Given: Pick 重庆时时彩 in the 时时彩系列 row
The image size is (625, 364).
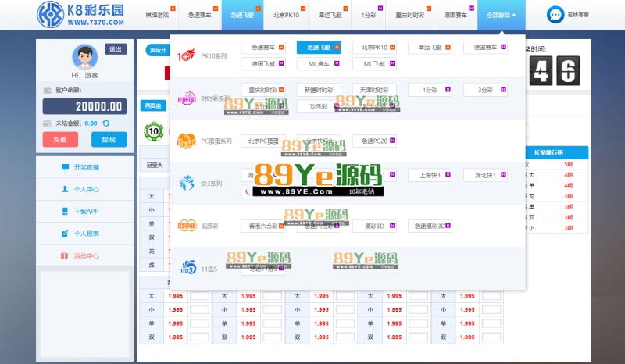Looking at the screenshot, I should [x=263, y=90].
